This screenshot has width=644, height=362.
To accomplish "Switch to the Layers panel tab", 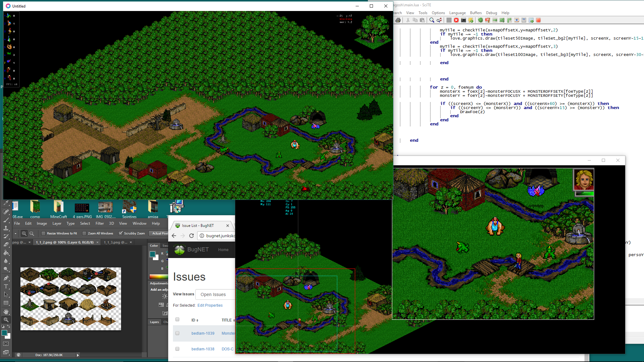I will point(154,322).
